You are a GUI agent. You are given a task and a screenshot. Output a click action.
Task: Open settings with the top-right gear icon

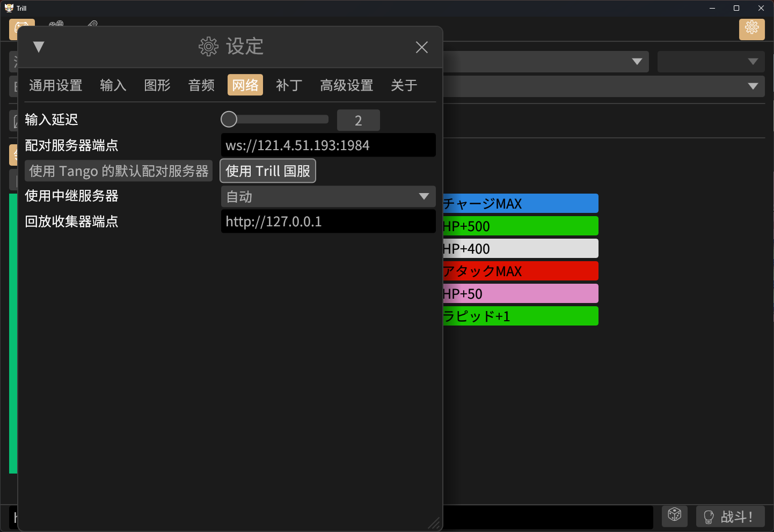click(x=751, y=28)
